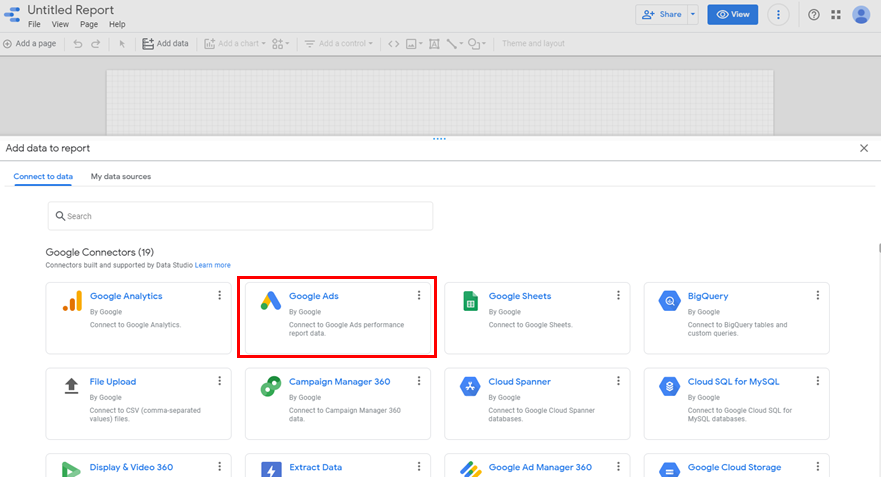The width and height of the screenshot is (881, 477).
Task: Select the File Upload connector
Action: [138, 403]
